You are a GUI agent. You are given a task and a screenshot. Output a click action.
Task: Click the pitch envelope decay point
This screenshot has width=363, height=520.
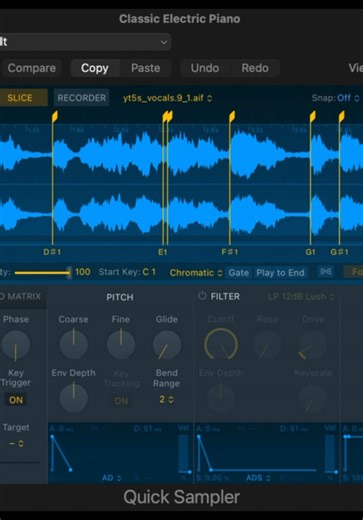71,470
